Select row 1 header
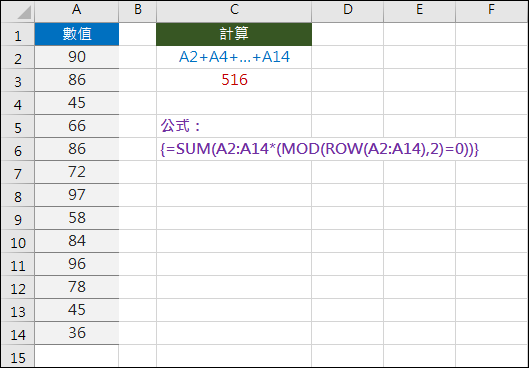Viewport: 529px width, 368px height. coord(18,34)
